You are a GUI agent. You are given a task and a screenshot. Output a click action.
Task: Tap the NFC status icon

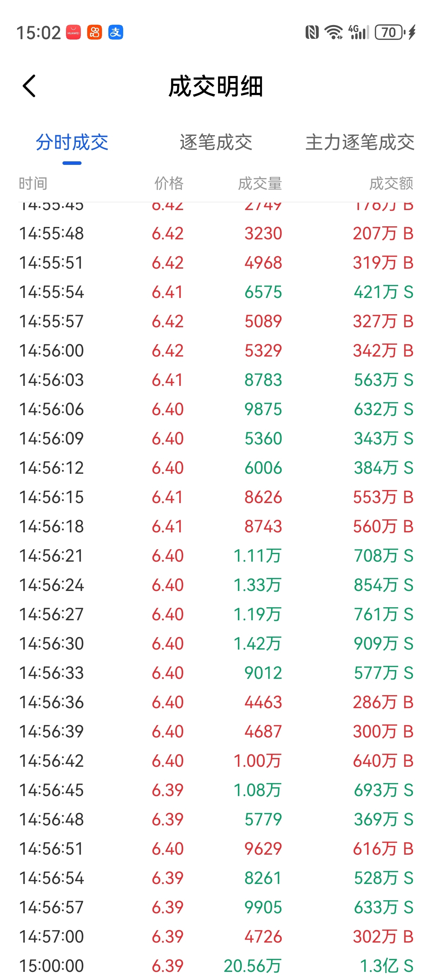click(312, 32)
